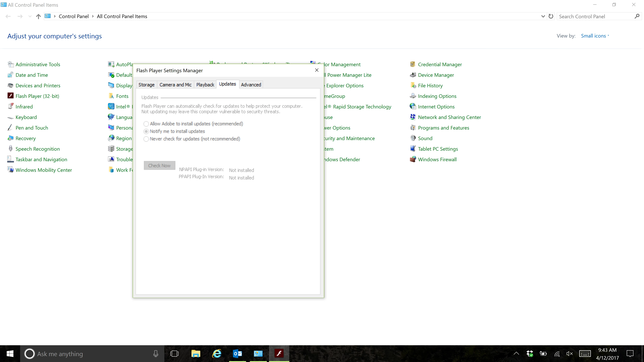644x362 pixels.
Task: Switch to the Storage tab
Action: (x=146, y=85)
